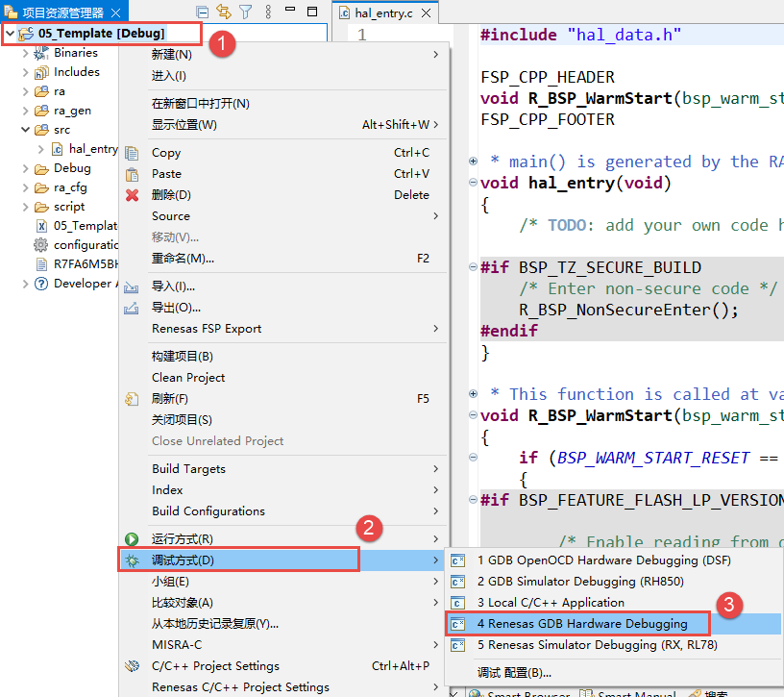Screen dimensions: 784x697
Task: Toggle the Link with Editor icon
Action: coord(224,11)
